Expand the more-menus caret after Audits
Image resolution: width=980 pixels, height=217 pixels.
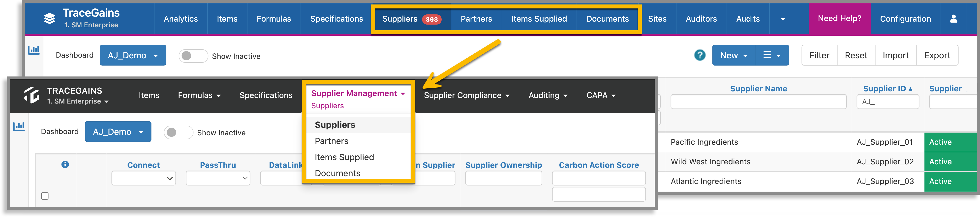tap(783, 19)
